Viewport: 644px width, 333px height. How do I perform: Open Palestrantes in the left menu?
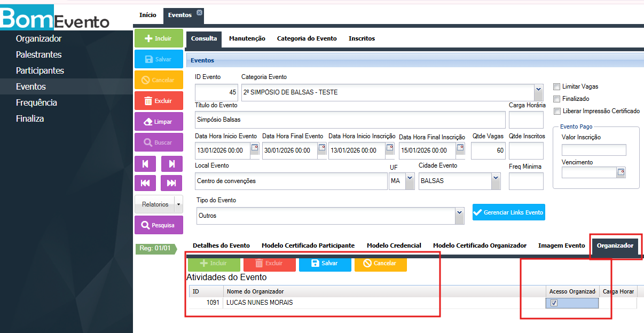[38, 54]
